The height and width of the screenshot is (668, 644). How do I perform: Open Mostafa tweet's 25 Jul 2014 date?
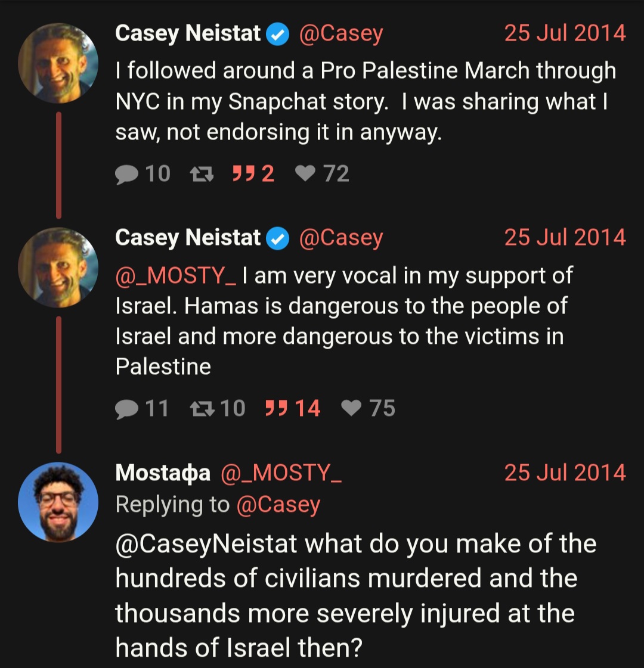coord(565,473)
